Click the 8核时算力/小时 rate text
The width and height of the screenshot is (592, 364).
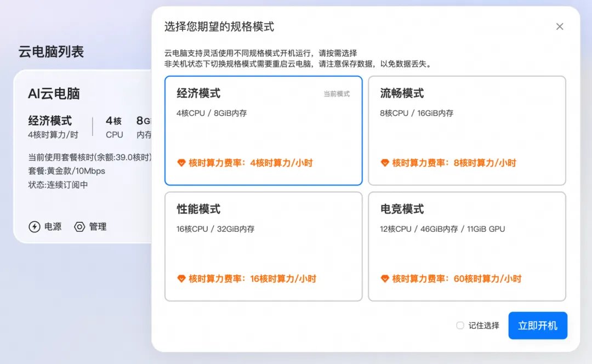(485, 163)
